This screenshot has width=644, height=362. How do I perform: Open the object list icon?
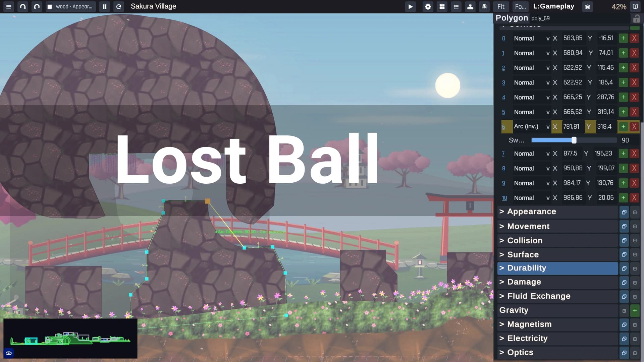click(x=456, y=6)
